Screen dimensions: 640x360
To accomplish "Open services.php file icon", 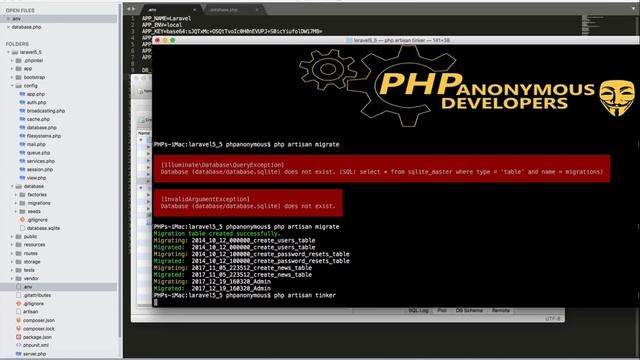I will [x=22, y=161].
